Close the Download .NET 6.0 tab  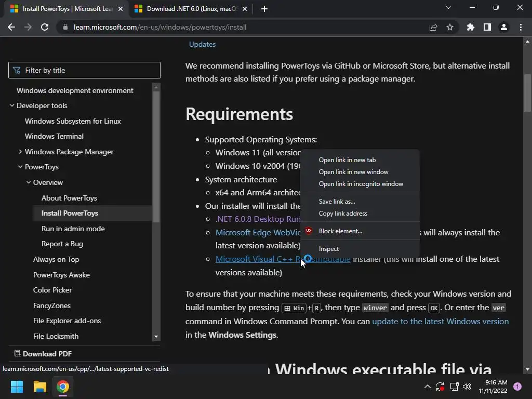245,9
